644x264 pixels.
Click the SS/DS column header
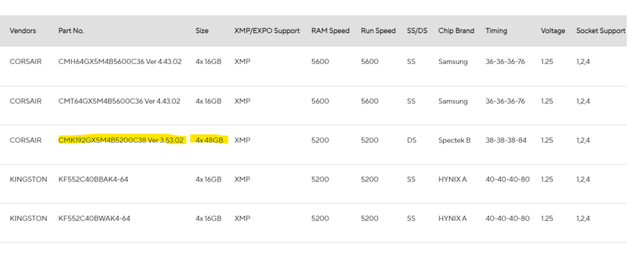pyautogui.click(x=417, y=31)
